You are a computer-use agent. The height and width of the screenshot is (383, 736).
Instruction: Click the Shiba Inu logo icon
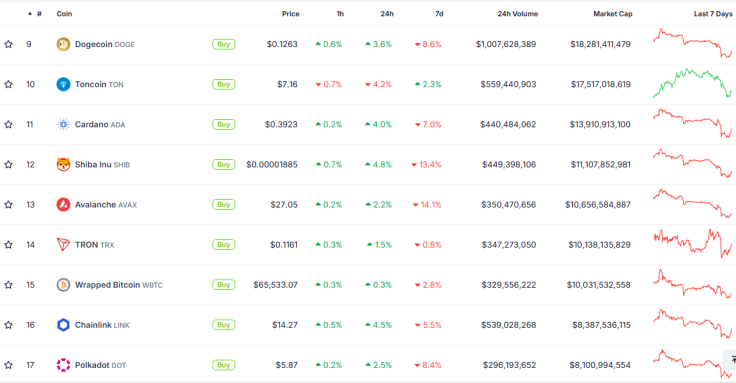point(63,165)
